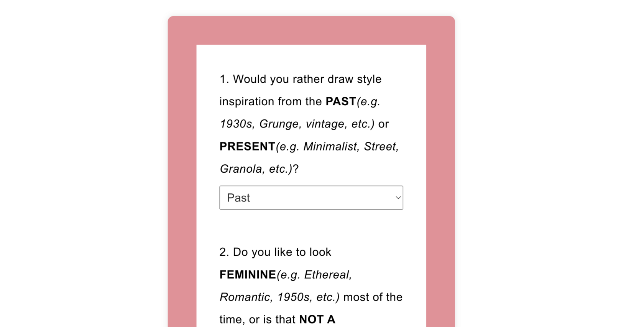Click the bold "NOT A" text

pyautogui.click(x=317, y=319)
